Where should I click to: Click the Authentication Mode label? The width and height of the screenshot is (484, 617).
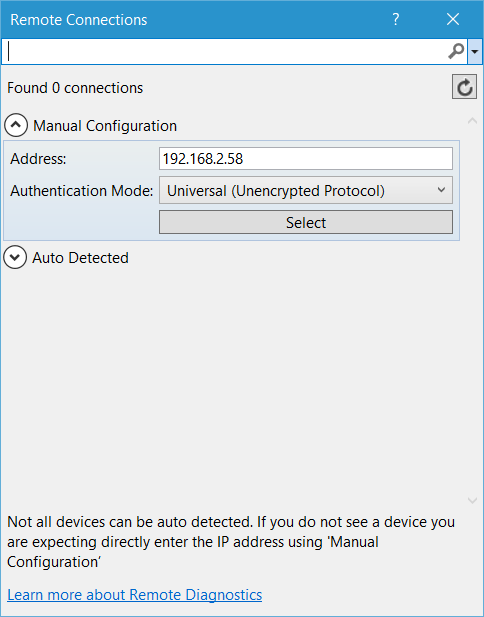click(81, 191)
